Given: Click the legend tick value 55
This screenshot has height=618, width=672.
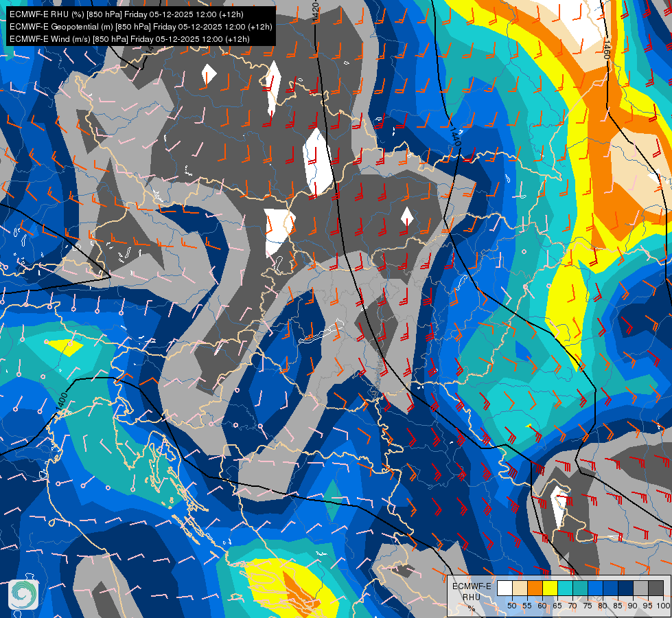Looking at the screenshot, I should pos(527,606).
